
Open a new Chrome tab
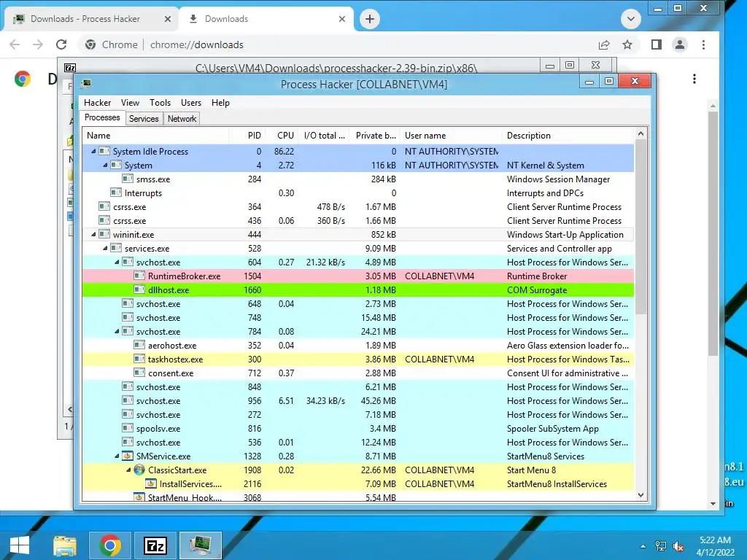click(x=370, y=19)
